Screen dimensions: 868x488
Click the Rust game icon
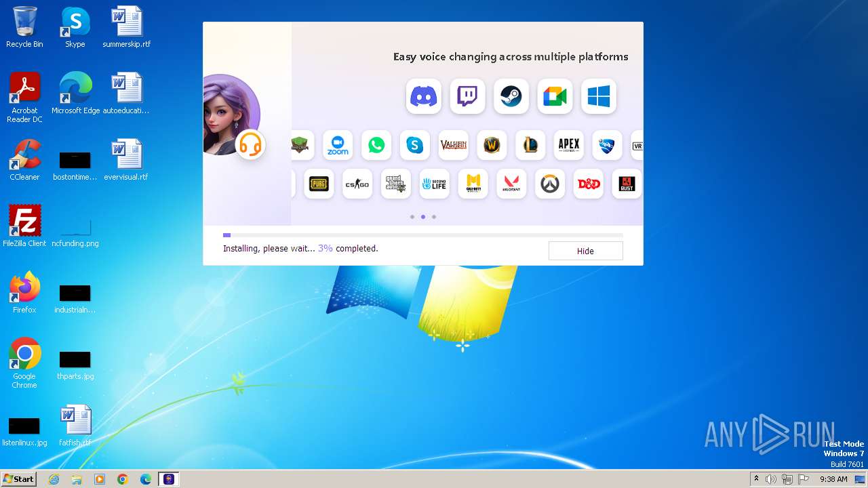click(627, 184)
